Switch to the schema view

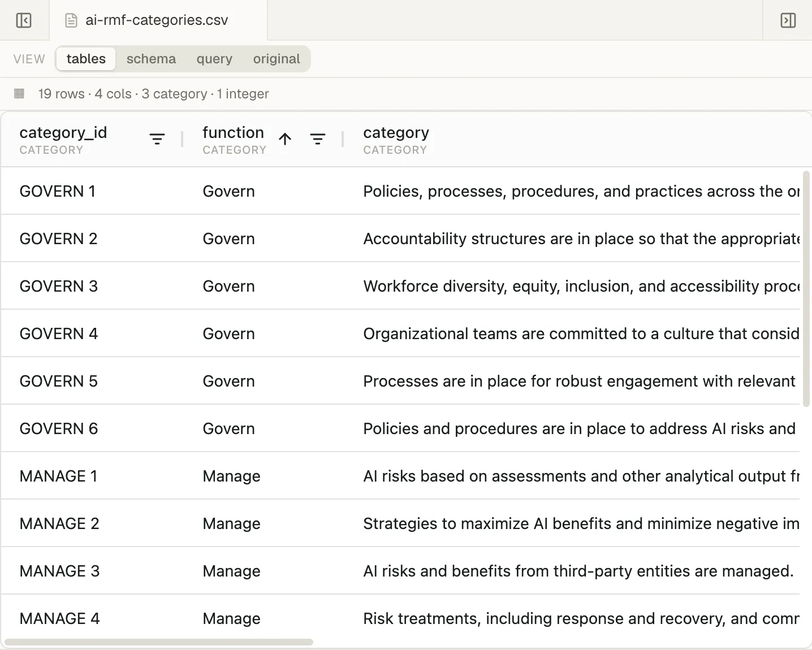pos(151,59)
